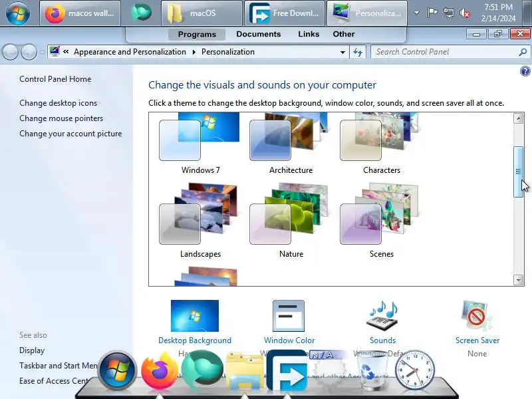Select the Characters theme
Screen dimensions: 532x399
pos(381,144)
